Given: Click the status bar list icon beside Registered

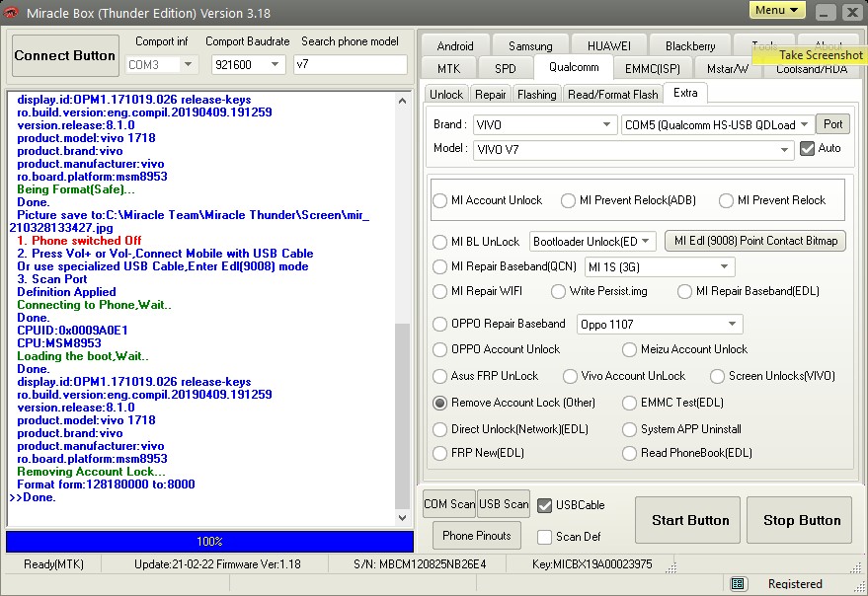Looking at the screenshot, I should pyautogui.click(x=738, y=583).
